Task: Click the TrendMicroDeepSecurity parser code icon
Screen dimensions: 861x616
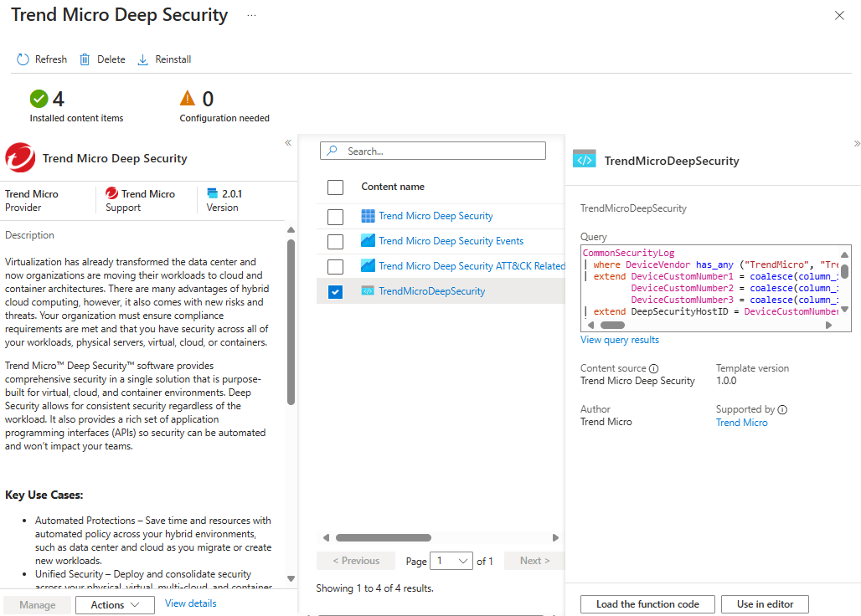Action: (x=368, y=291)
